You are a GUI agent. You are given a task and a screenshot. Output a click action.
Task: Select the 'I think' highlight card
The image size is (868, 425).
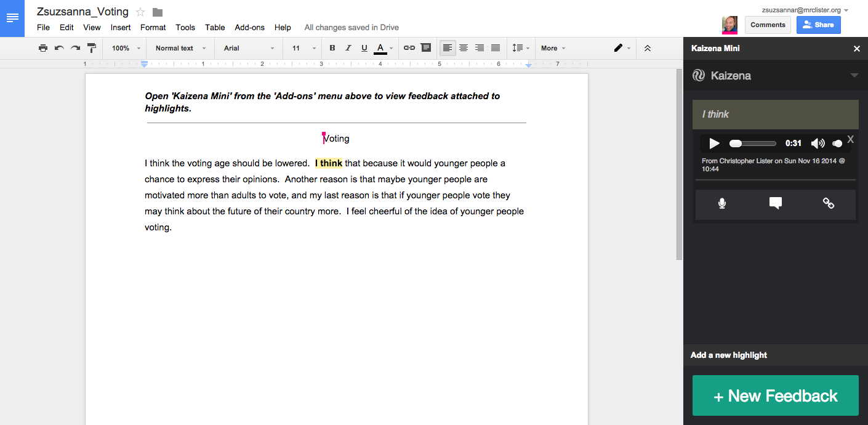click(775, 115)
